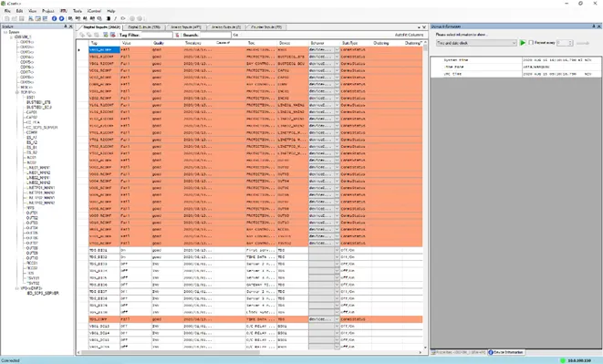This screenshot has height=364, width=603.
Task: Click the New file toolbar icon
Action: 7,18
